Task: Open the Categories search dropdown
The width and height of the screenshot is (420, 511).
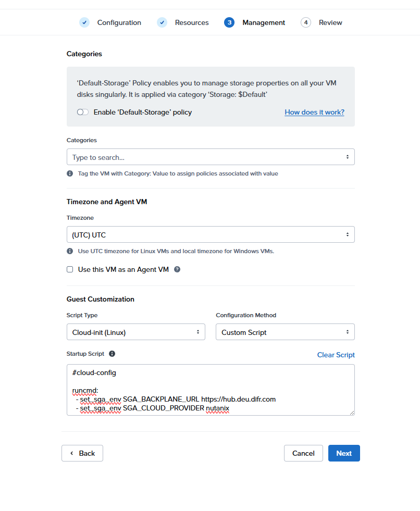Action: 211,157
